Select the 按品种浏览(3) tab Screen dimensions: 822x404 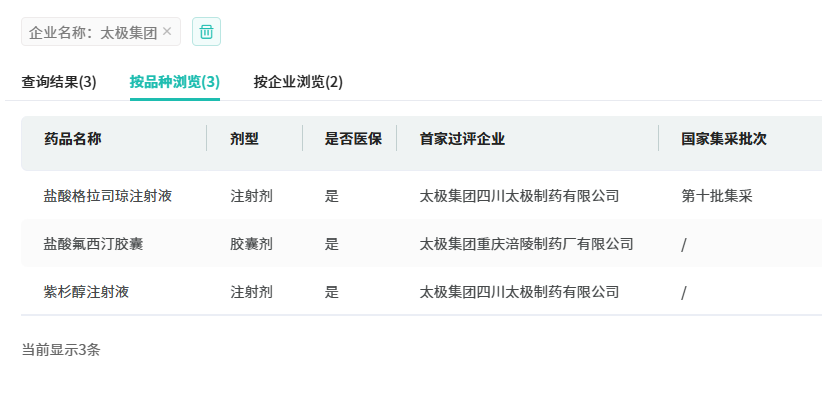point(175,82)
